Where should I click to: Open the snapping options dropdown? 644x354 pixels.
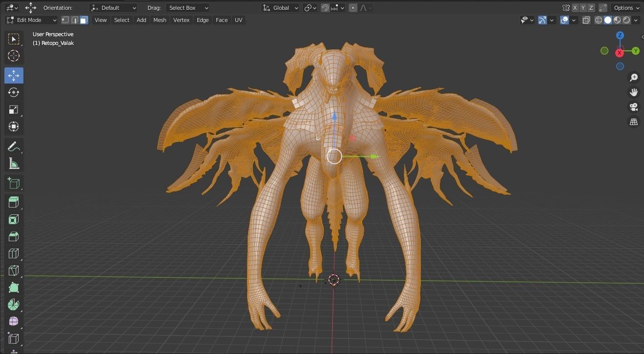pos(338,8)
